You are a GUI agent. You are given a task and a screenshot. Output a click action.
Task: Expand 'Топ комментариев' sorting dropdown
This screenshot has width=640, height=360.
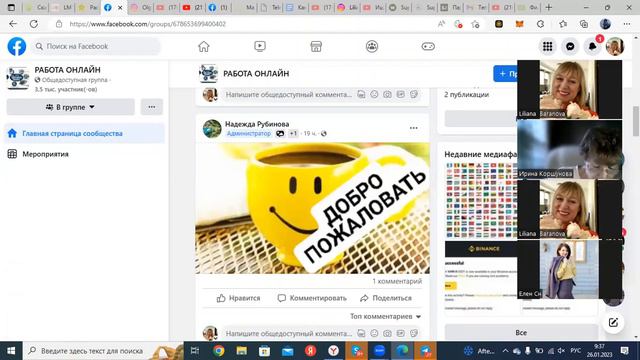coord(385,316)
